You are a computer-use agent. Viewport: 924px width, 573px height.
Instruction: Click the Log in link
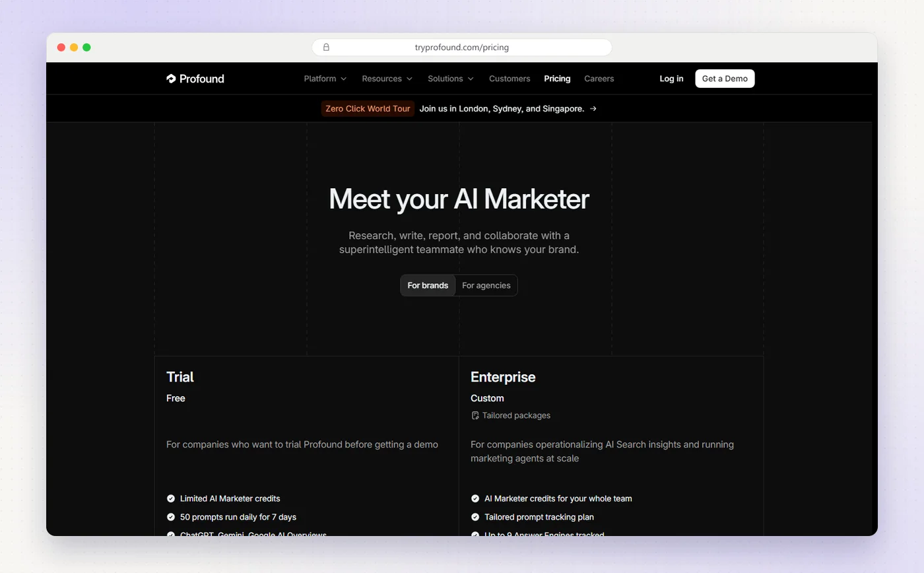671,79
